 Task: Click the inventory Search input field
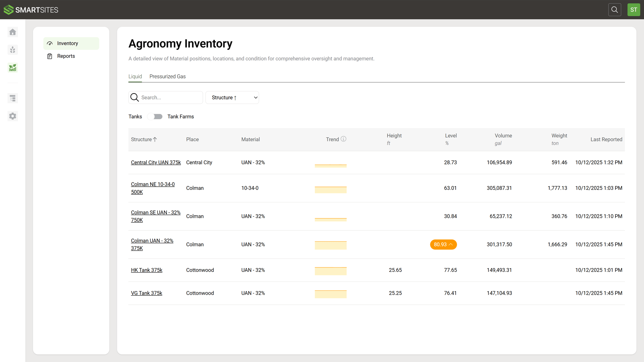click(171, 97)
